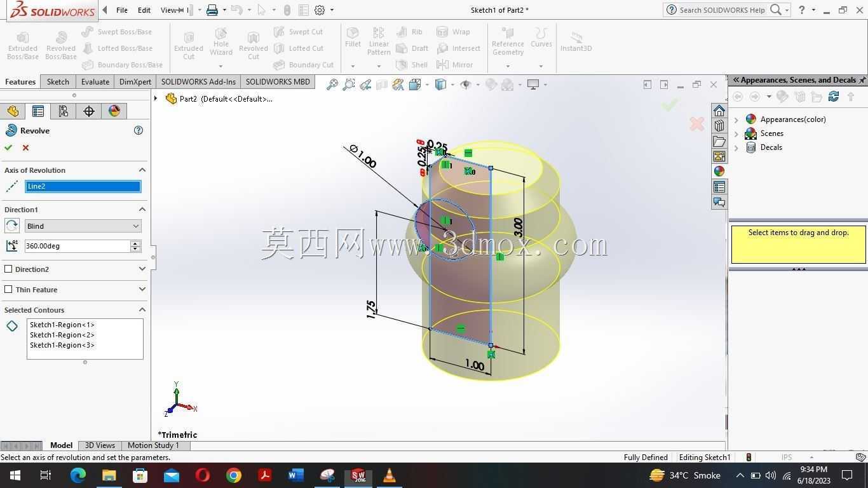Image resolution: width=868 pixels, height=488 pixels.
Task: Open the DisplayManager tab icon
Action: tap(114, 111)
